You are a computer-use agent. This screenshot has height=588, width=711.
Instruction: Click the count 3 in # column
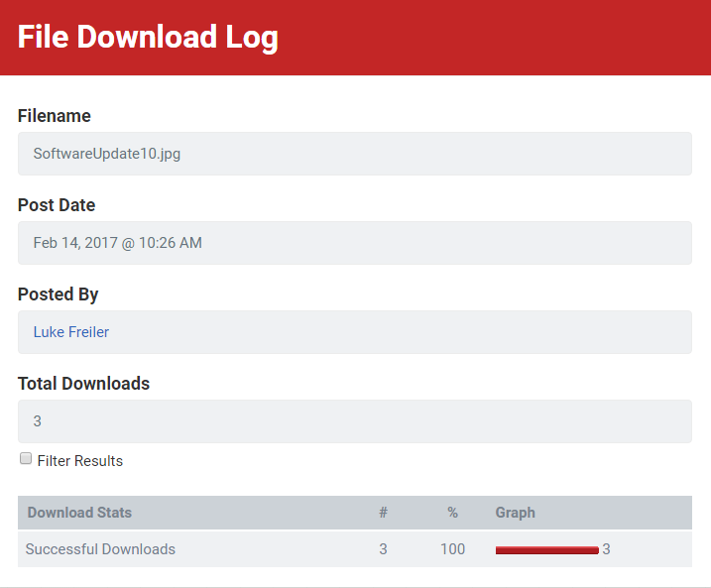pos(383,549)
